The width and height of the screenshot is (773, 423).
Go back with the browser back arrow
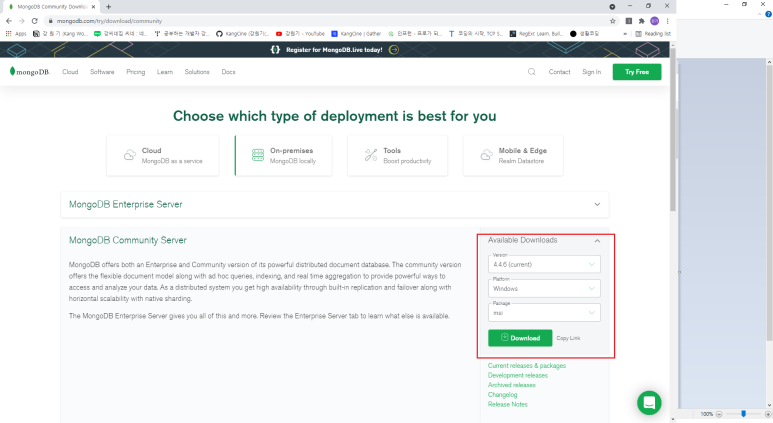tap(9, 21)
